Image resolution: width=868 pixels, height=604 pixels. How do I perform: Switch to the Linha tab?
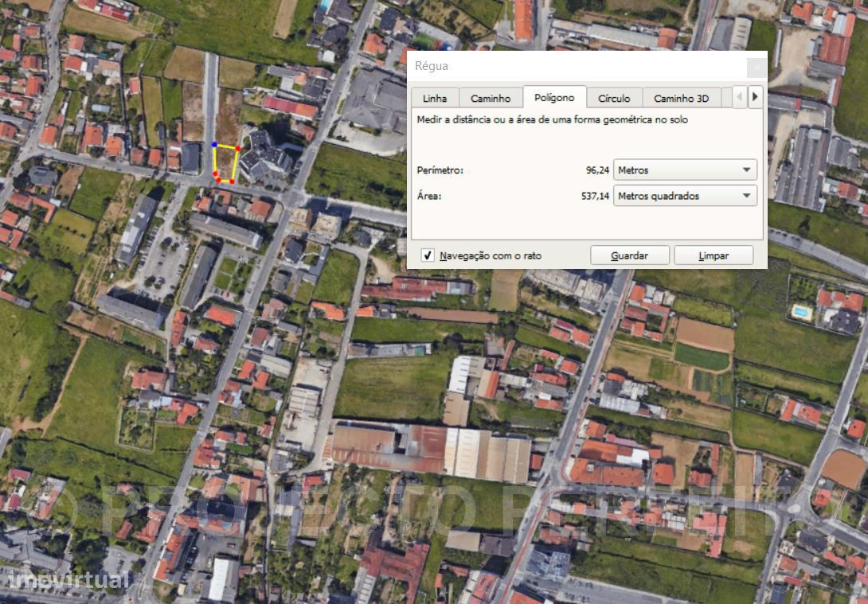[x=435, y=99]
